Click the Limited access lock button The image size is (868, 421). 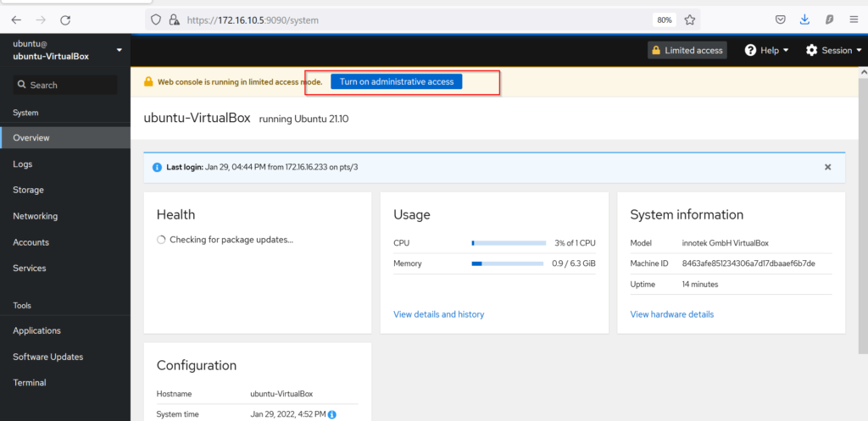(x=687, y=50)
